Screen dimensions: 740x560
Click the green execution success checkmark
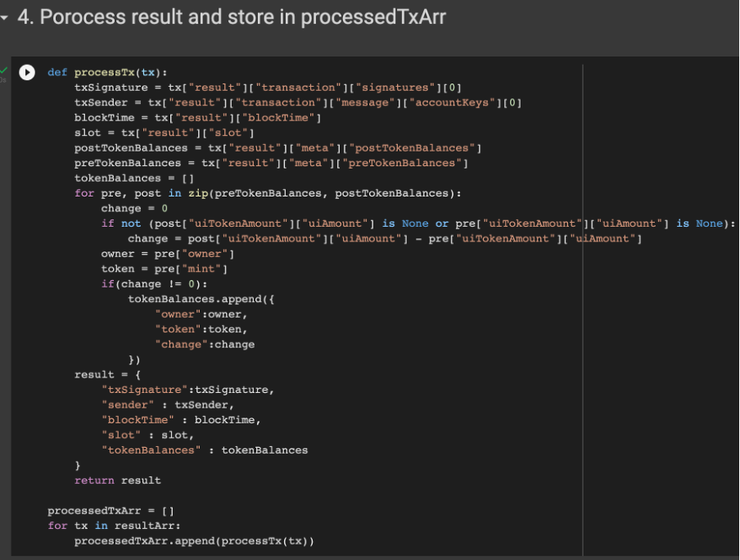click(3, 70)
